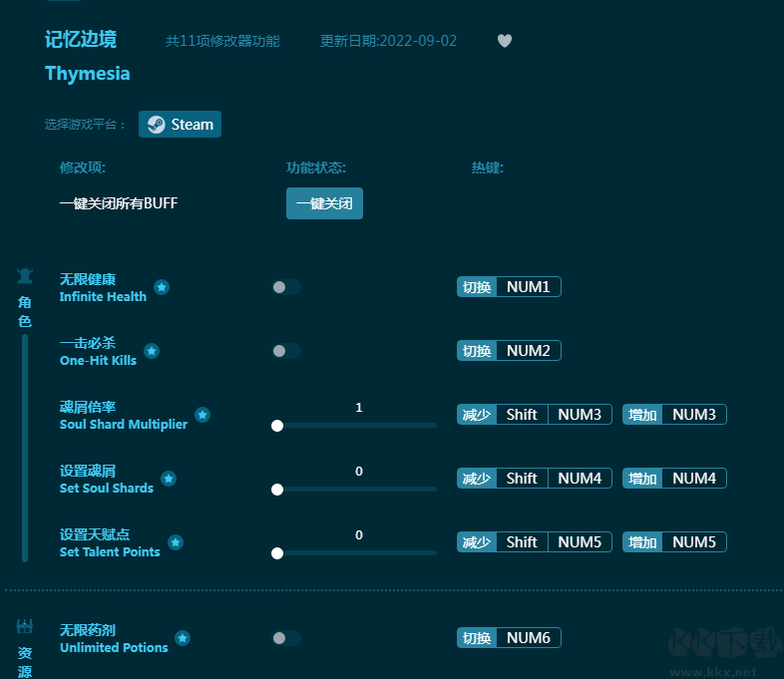Select the resources (资源) category icon

[25, 626]
